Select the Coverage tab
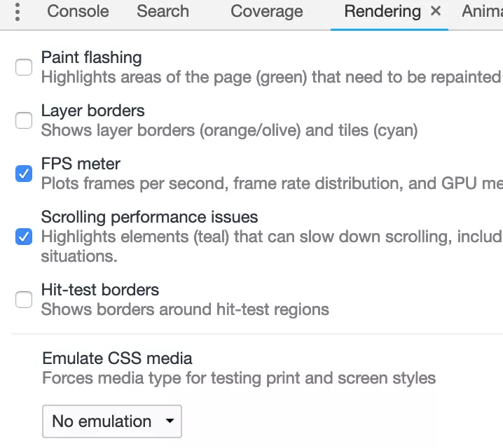Screen dimensions: 503x448 (x=267, y=11)
